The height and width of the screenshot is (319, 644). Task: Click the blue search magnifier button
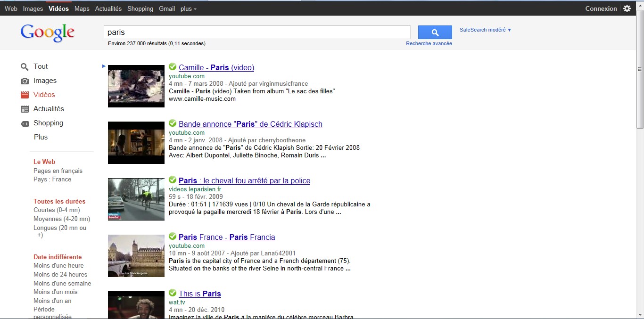coord(435,32)
